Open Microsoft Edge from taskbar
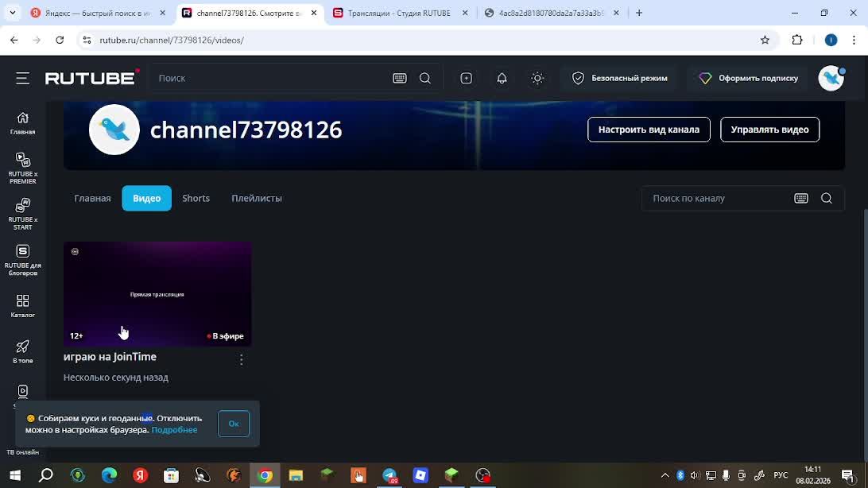The width and height of the screenshot is (868, 488). pos(109,475)
